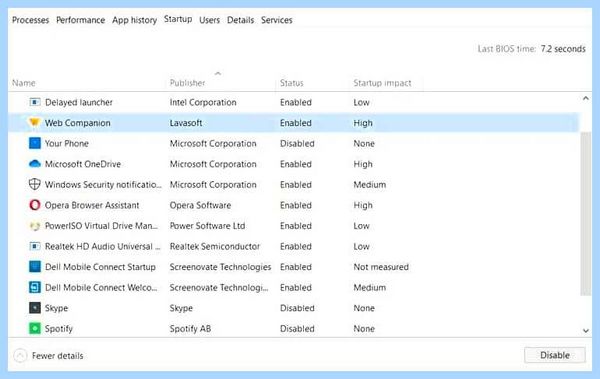Viewport: 600px width, 379px height.
Task: Select the Delayed launcher row name
Action: click(79, 102)
